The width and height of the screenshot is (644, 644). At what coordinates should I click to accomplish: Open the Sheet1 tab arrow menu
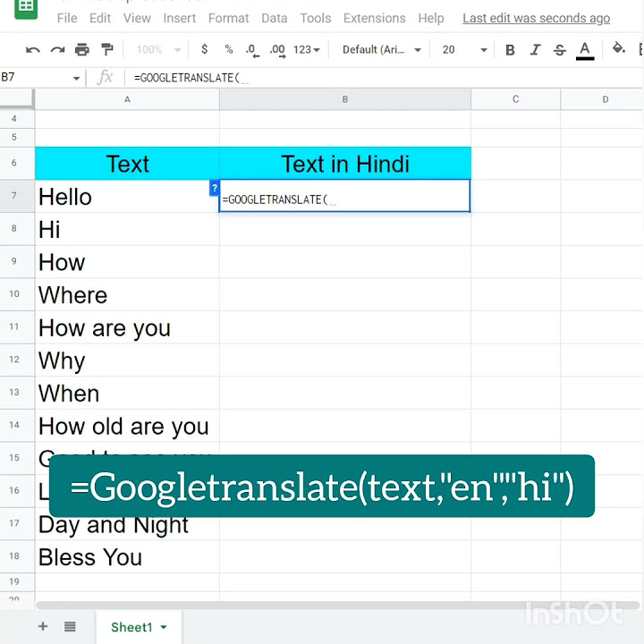[x=164, y=627]
